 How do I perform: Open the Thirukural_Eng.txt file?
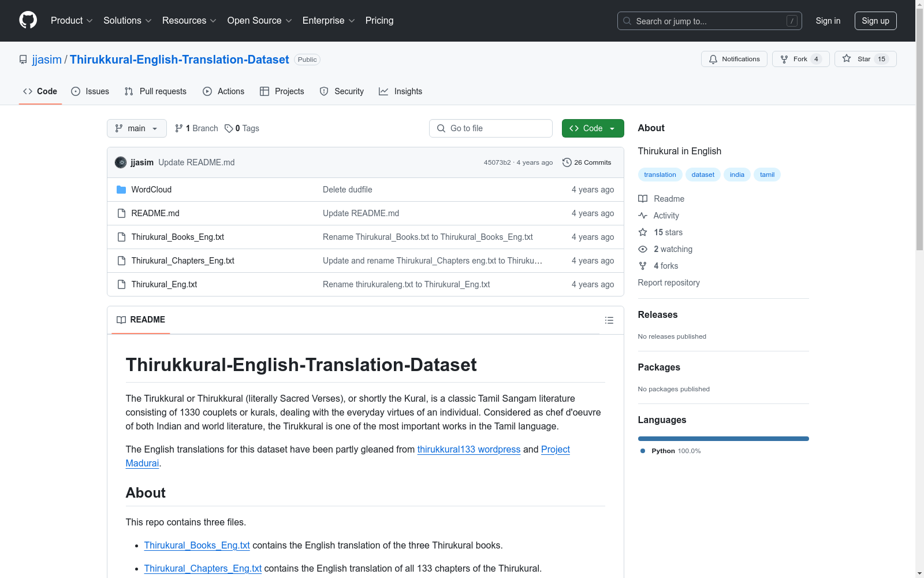point(164,284)
